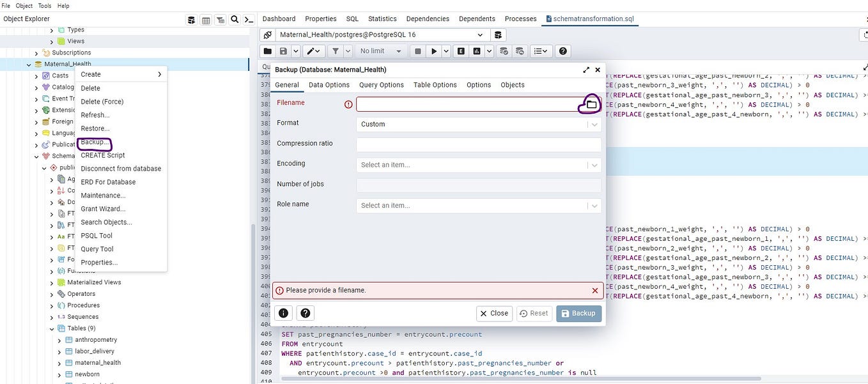Open the PSQL tool icon in Object Explorer
Image resolution: width=868 pixels, height=384 pixels.
249,20
